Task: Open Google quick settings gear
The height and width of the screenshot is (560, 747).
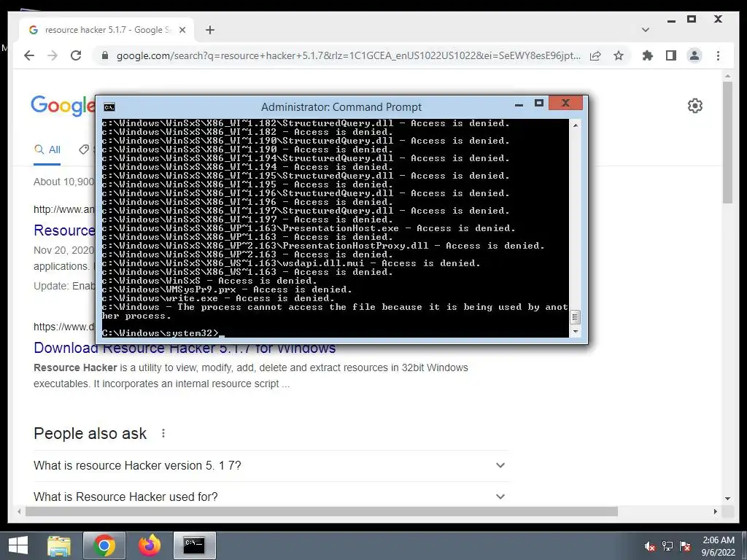Action: (695, 106)
